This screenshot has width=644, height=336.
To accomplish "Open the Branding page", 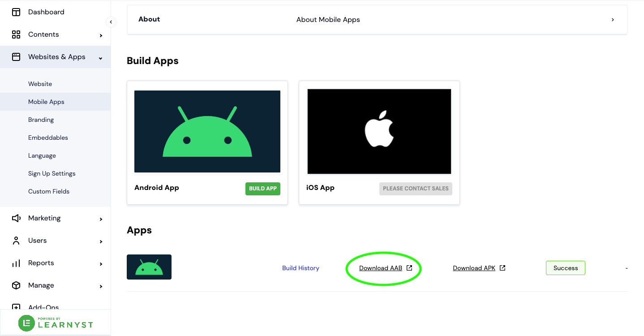I will tap(56, 120).
